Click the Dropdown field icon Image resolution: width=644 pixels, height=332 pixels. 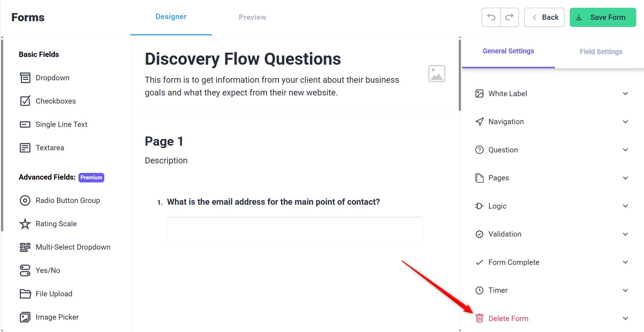click(x=25, y=78)
